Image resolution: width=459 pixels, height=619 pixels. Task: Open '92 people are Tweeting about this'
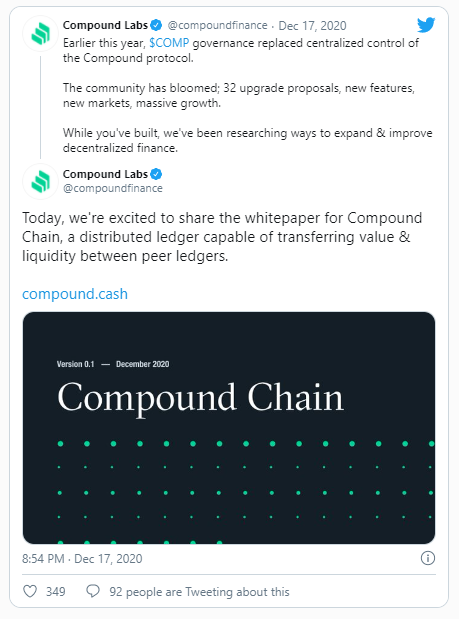tap(199, 592)
